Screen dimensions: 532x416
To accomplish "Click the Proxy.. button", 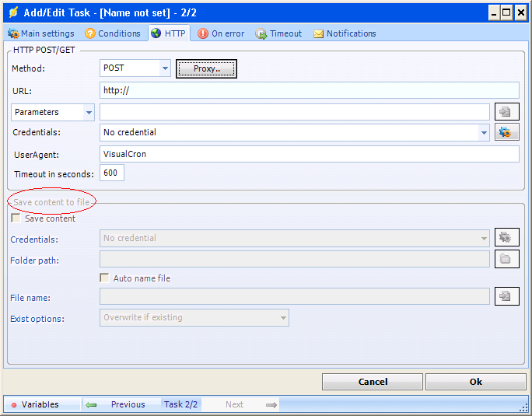I will (x=206, y=68).
